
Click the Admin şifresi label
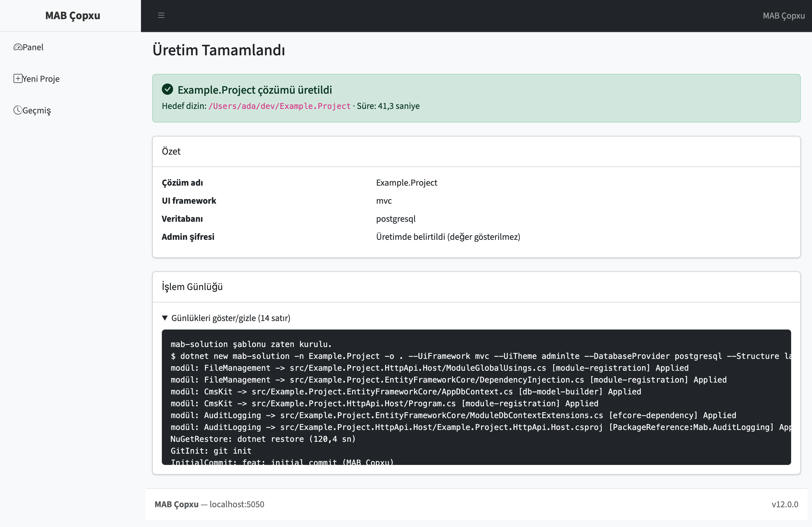pos(188,237)
